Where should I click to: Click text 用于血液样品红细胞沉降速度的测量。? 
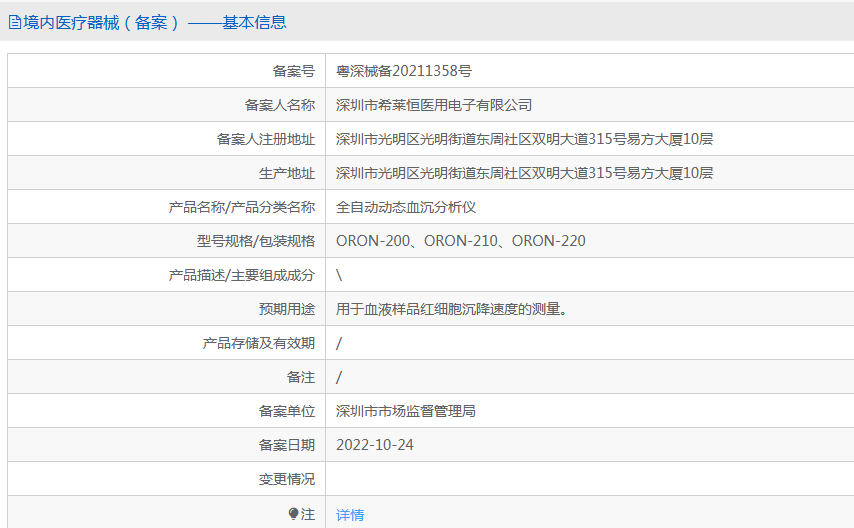[x=451, y=309]
